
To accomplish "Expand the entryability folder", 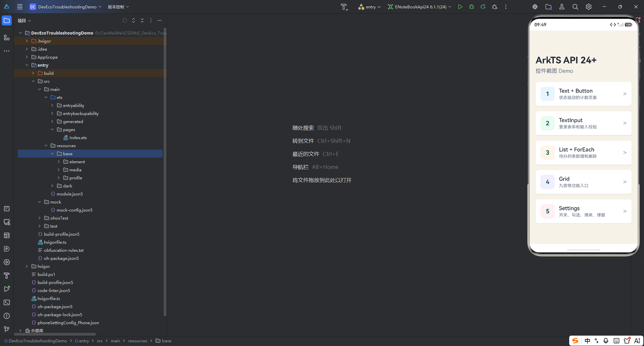I will pos(52,105).
